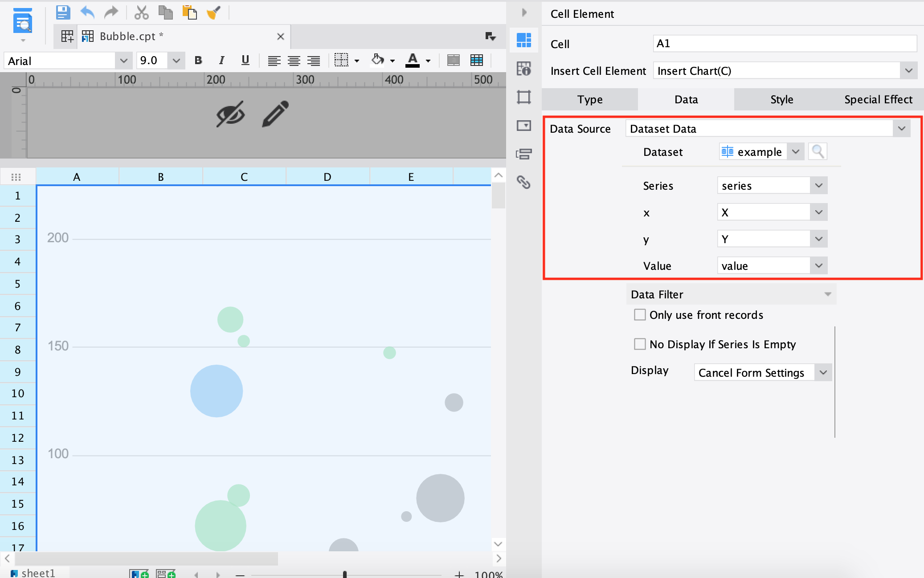Image resolution: width=924 pixels, height=578 pixels.
Task: Click the Paste clipboard icon
Action: [189, 12]
